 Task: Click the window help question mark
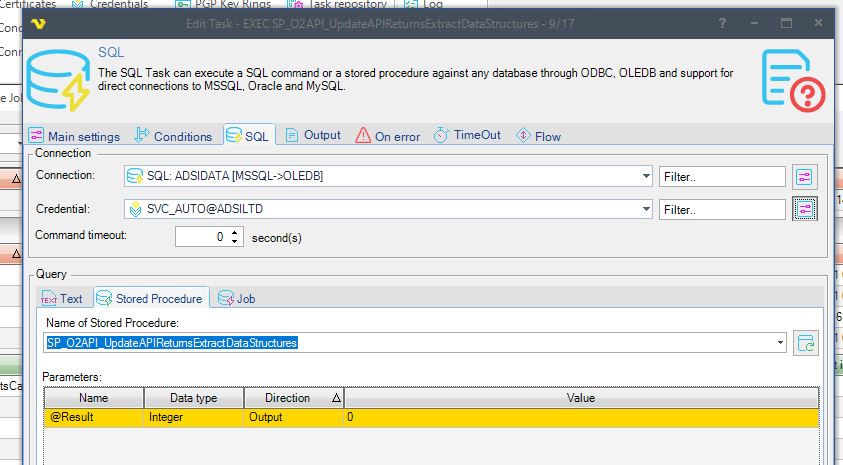pos(723,22)
